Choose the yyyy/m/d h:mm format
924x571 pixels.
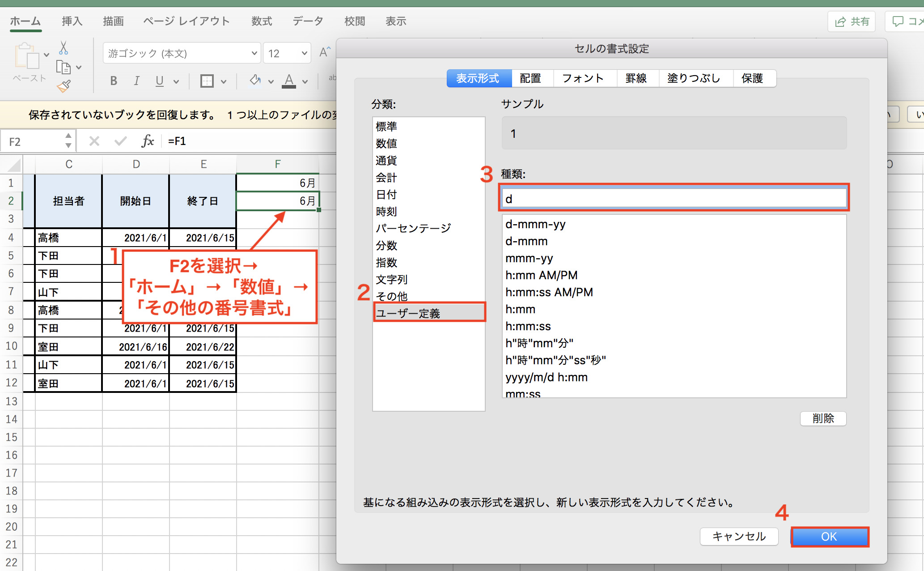pyautogui.click(x=674, y=377)
